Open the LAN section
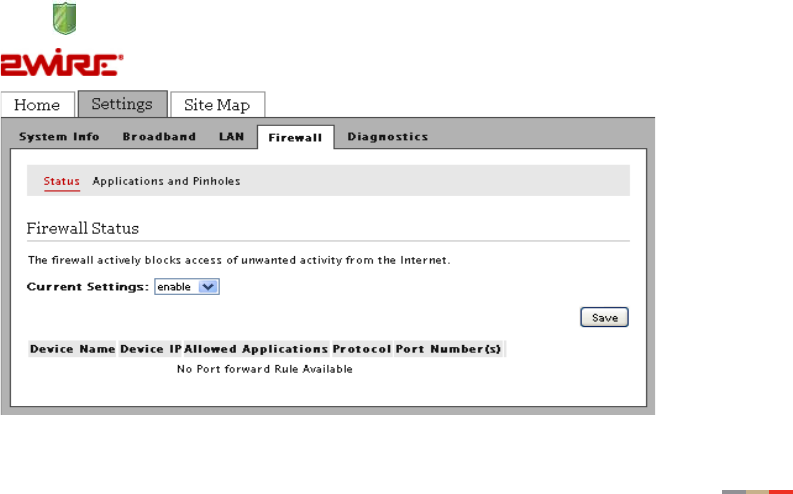Screen dimensions: 793x494 pos(232,137)
